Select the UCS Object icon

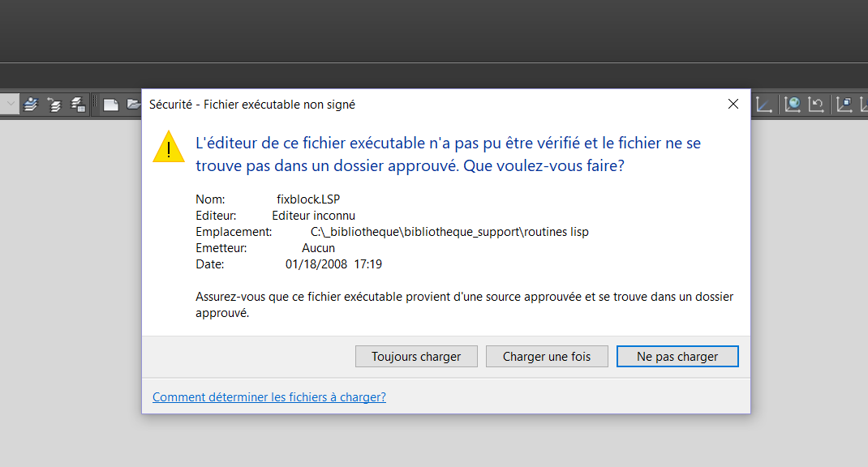click(x=844, y=104)
